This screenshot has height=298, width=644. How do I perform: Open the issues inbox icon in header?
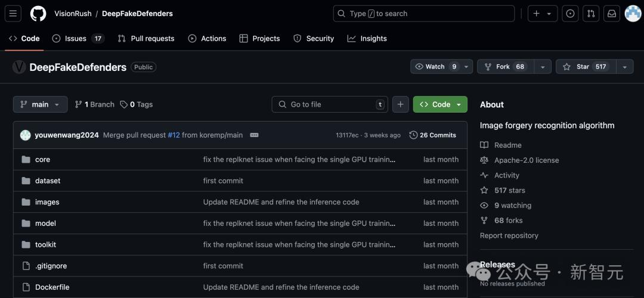point(571,13)
